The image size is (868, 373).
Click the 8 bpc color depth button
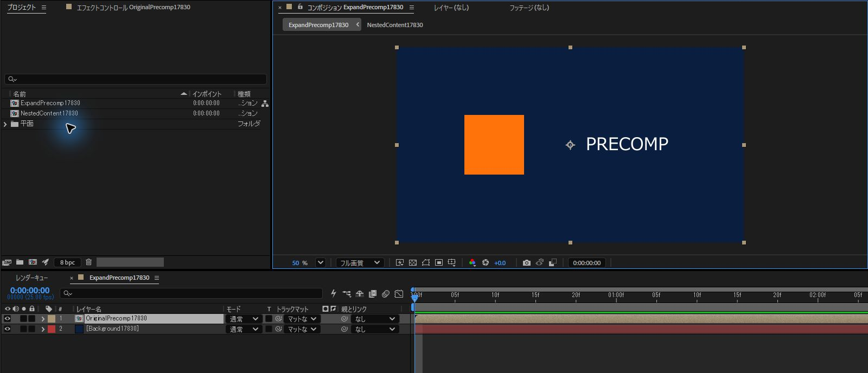click(67, 262)
